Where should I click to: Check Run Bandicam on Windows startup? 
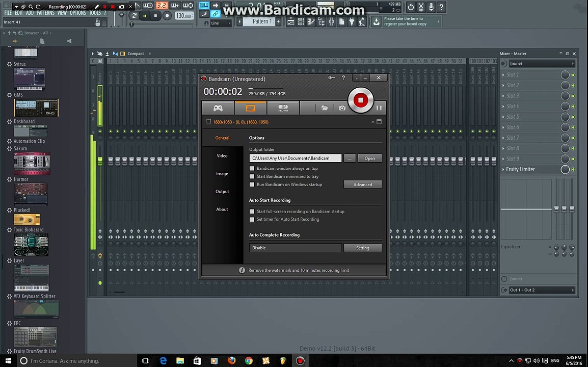[x=252, y=184]
